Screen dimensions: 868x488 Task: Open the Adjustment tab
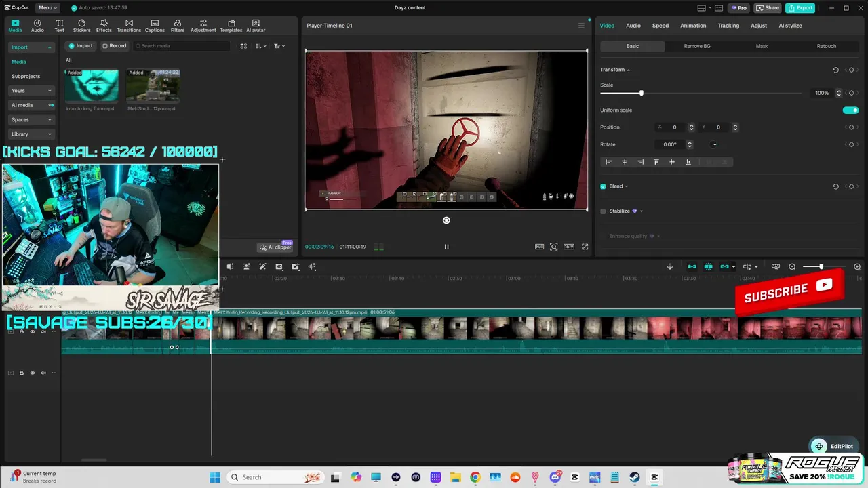(x=203, y=26)
